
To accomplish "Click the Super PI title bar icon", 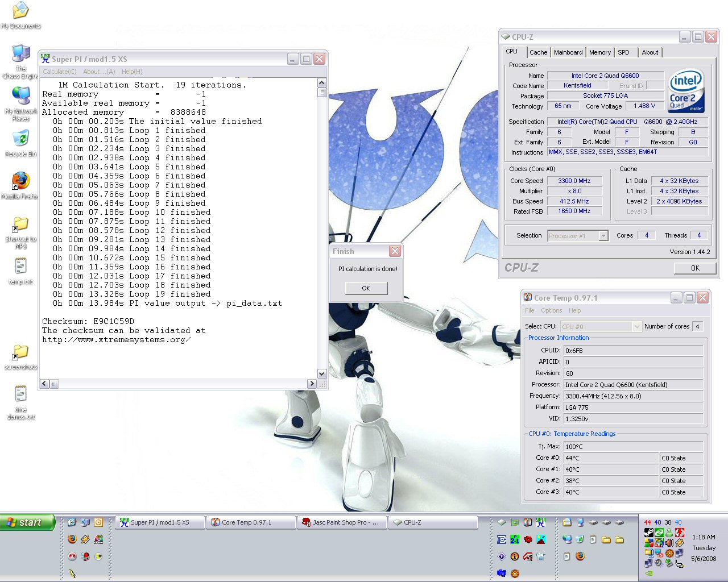I will coord(45,59).
